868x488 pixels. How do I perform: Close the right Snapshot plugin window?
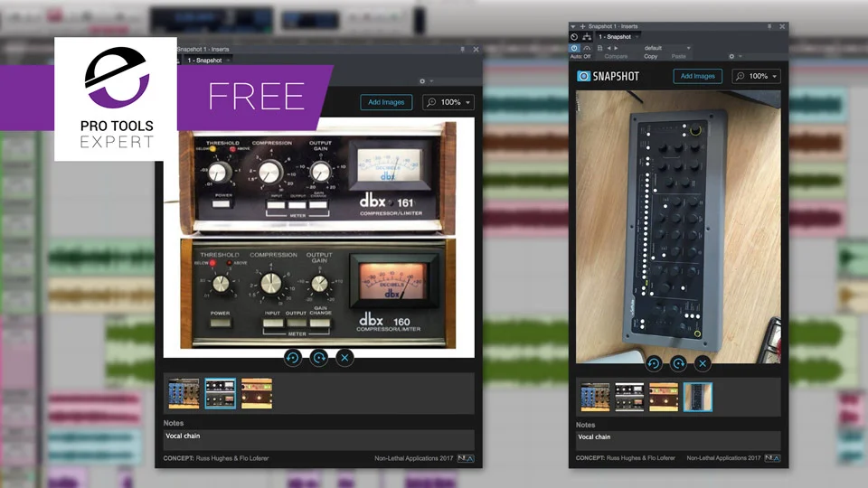782,26
